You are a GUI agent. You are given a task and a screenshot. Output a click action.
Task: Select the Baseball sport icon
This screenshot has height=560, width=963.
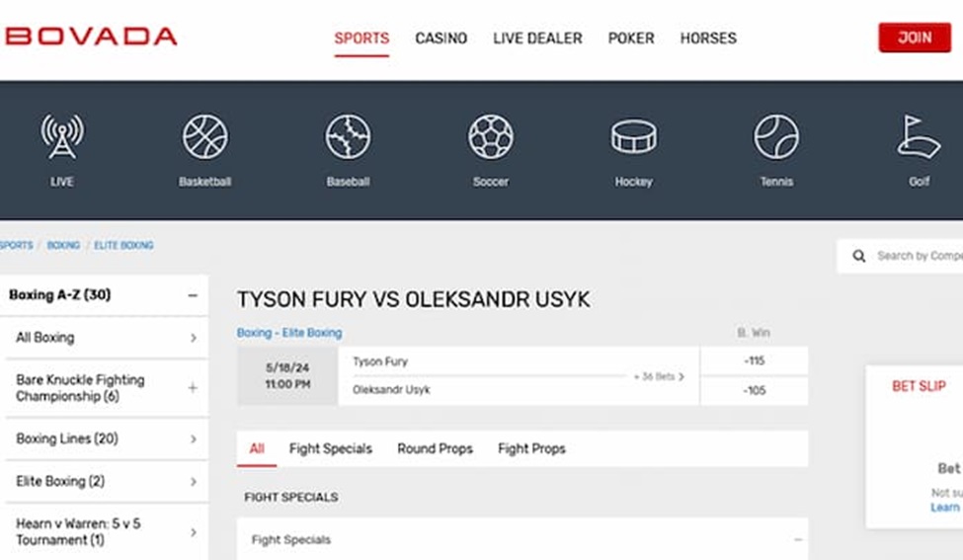click(x=348, y=137)
